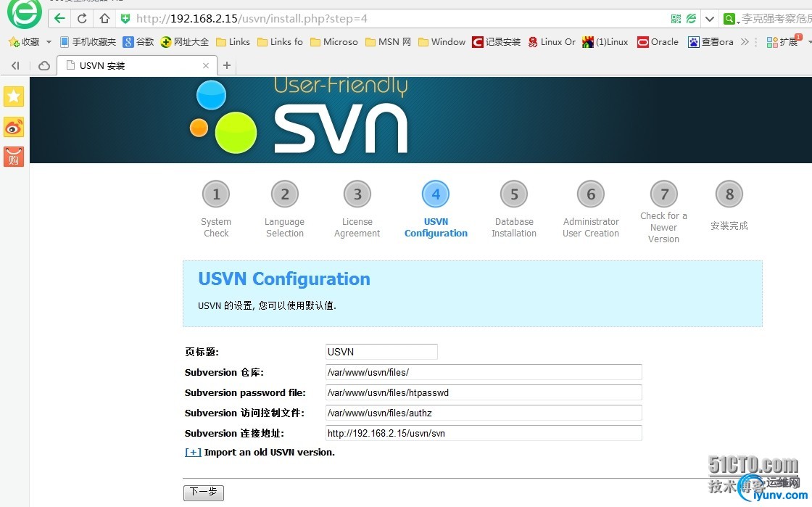Click step 6 Administrator User Creation circle
The width and height of the screenshot is (812, 507).
pos(591,194)
